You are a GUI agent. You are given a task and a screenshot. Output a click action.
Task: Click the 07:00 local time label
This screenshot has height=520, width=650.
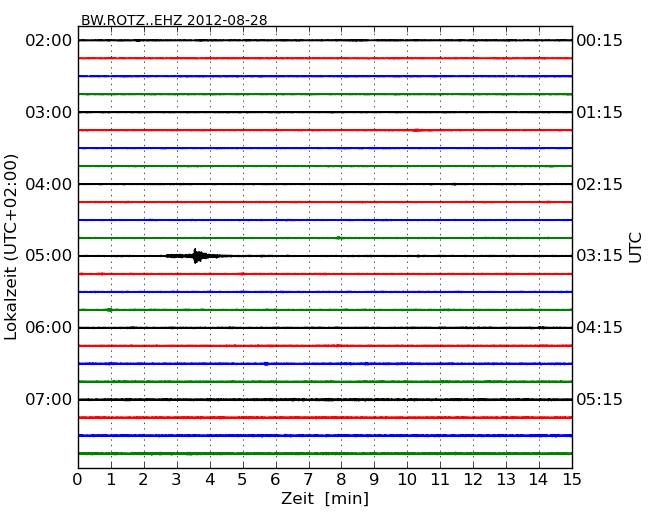49,399
